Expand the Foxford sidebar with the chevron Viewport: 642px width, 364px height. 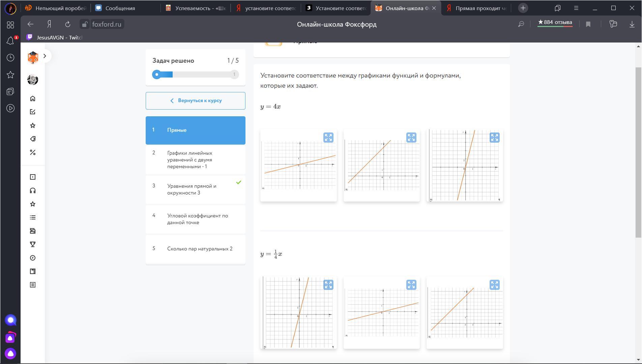[45, 56]
